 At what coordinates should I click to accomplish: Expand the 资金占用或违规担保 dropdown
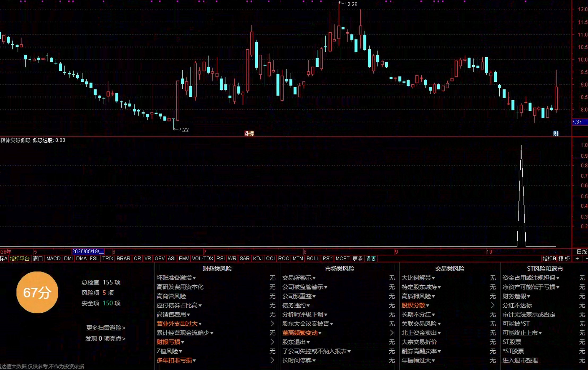(558, 278)
